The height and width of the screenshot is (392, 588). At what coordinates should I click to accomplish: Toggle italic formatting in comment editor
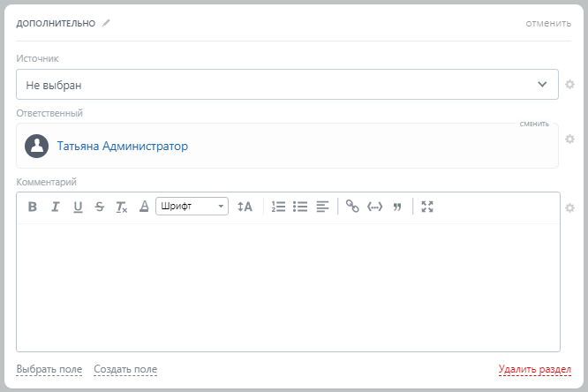[x=55, y=207]
